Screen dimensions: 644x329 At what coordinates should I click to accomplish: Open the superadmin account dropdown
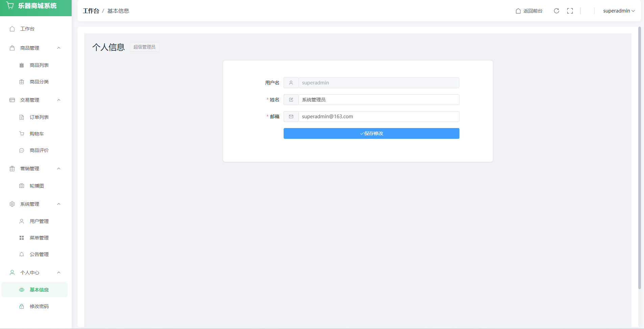pyautogui.click(x=619, y=11)
